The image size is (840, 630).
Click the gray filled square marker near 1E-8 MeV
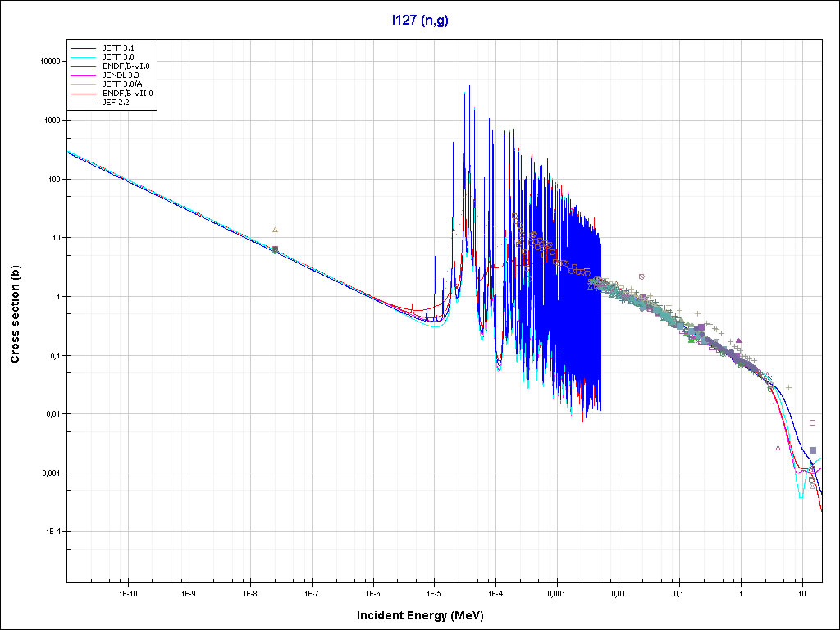point(276,249)
